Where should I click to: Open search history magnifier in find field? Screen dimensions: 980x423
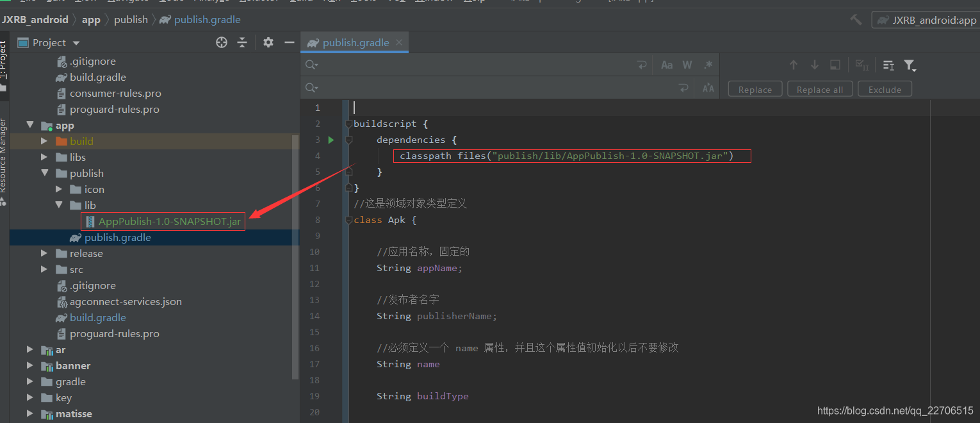tap(311, 65)
